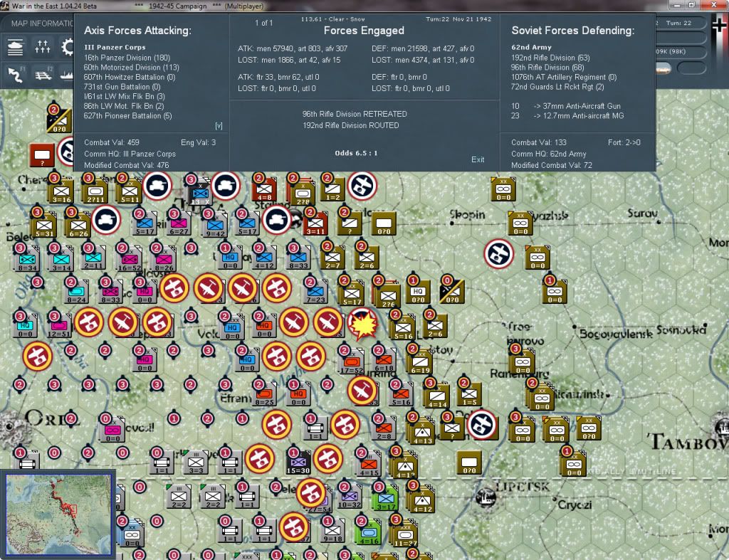
Task: Select the Soviet counter labeled 6=26
Action: [78, 226]
